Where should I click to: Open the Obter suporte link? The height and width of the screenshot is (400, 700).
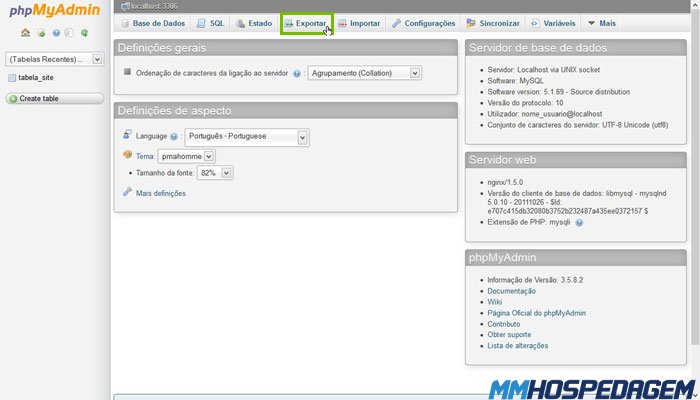(509, 334)
